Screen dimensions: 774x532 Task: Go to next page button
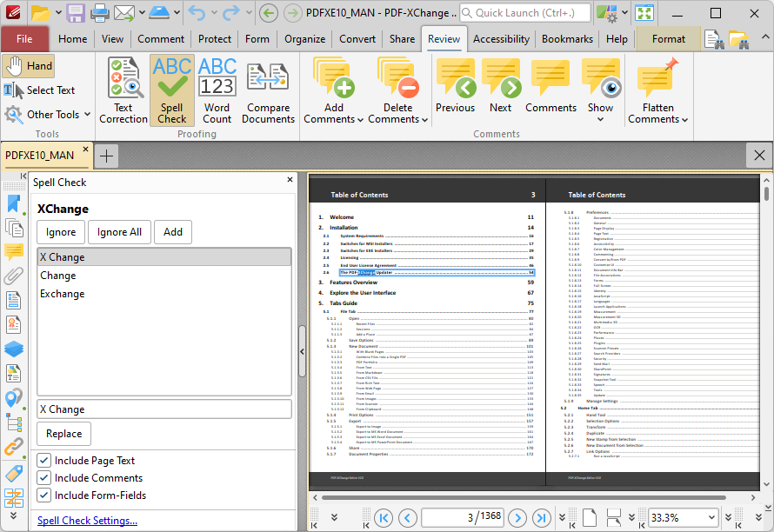click(x=517, y=518)
